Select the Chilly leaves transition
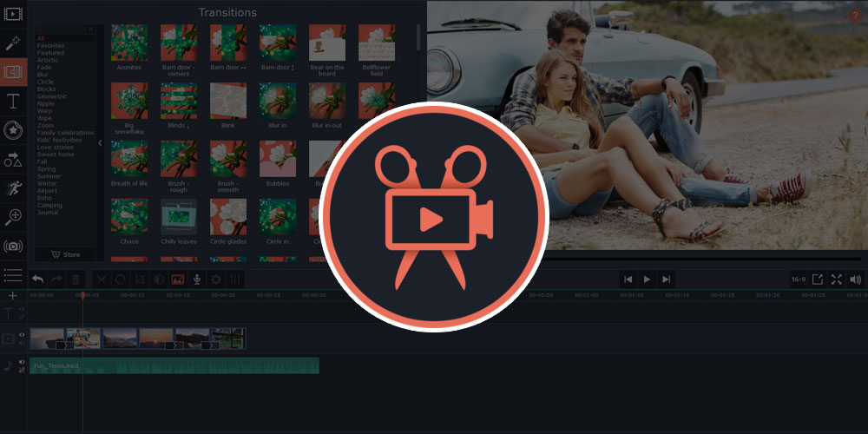868x434 pixels. click(179, 217)
